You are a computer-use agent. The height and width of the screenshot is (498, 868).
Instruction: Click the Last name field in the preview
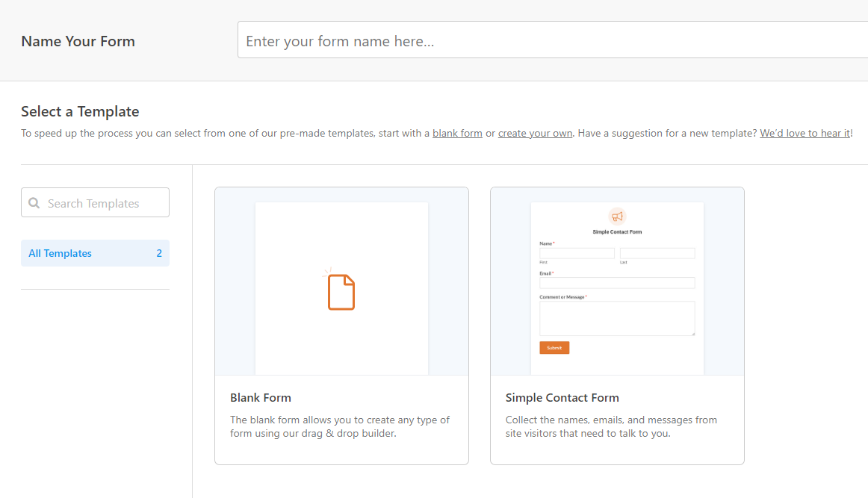point(657,253)
